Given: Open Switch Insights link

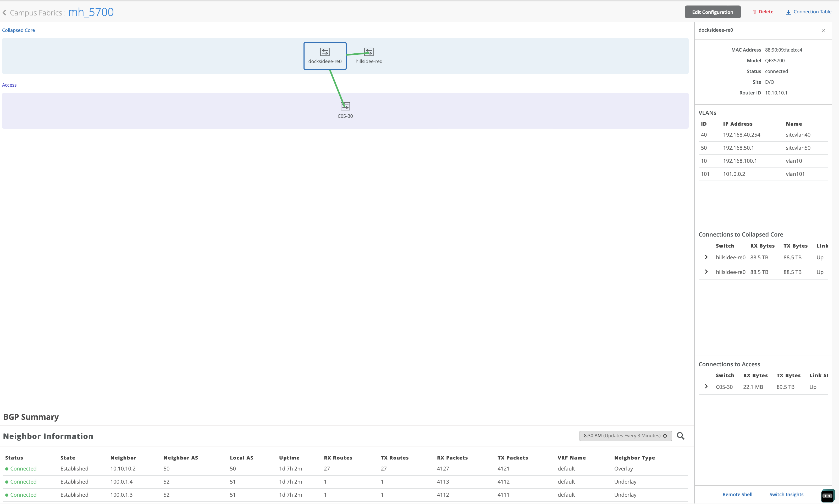Looking at the screenshot, I should [786, 495].
